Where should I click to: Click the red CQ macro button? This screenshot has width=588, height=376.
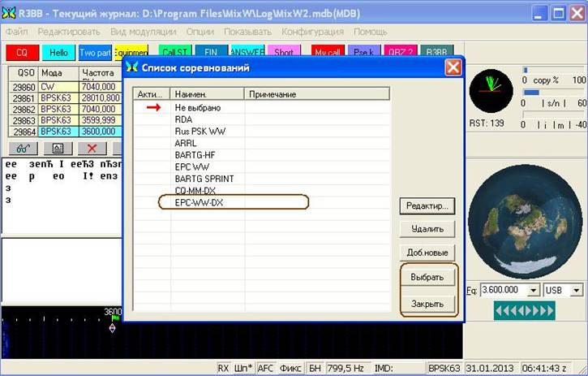(x=22, y=52)
